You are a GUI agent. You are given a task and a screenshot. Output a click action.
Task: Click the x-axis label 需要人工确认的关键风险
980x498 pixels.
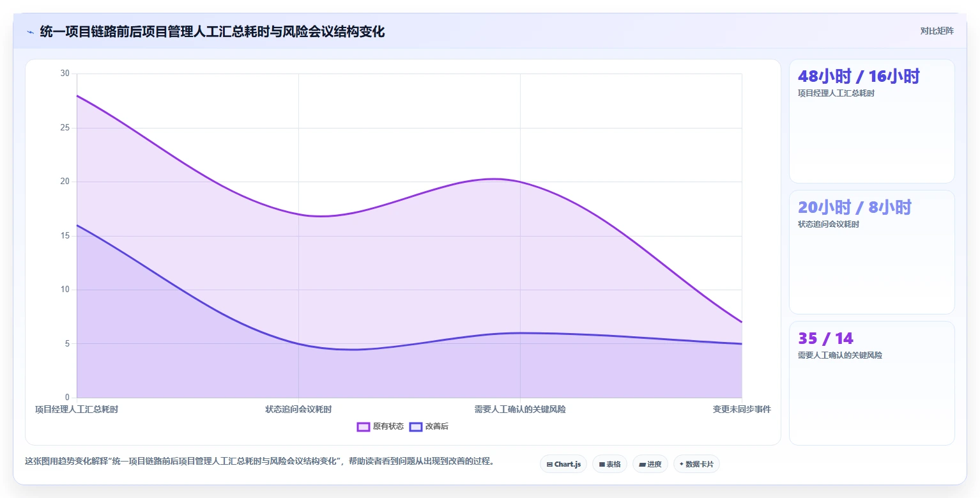[x=520, y=409]
